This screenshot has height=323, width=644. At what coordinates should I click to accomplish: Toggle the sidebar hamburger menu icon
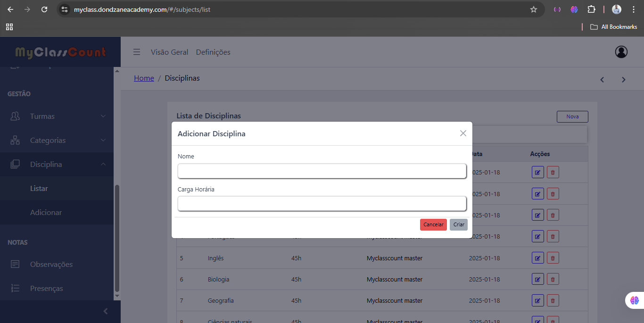pyautogui.click(x=137, y=52)
